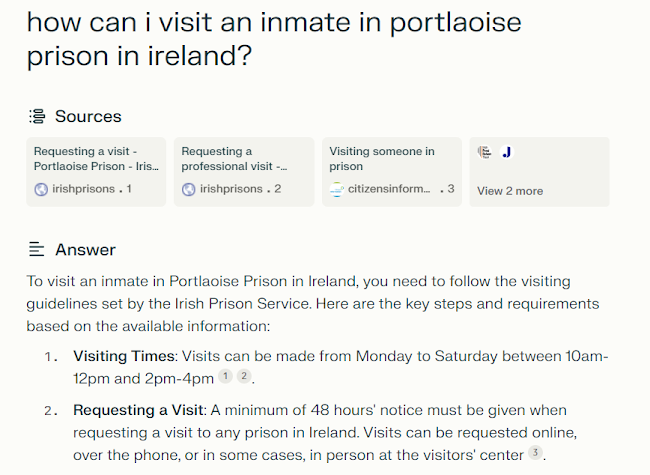Click the 'irishprisons . 1' source label
The image size is (650, 475).
point(91,189)
